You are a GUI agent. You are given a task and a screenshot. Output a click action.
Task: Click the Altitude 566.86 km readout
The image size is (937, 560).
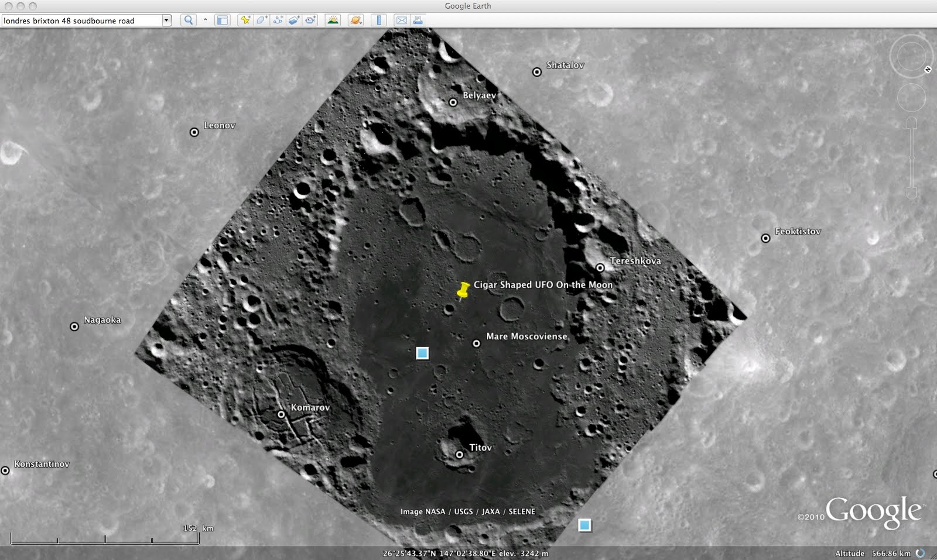click(x=873, y=553)
